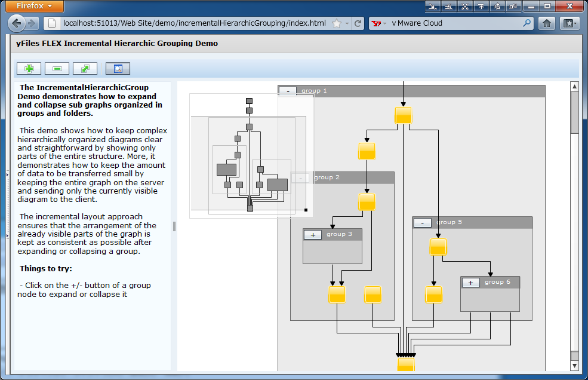Click the green diagonal arrow toolbar button
The image size is (588, 380).
coord(85,68)
